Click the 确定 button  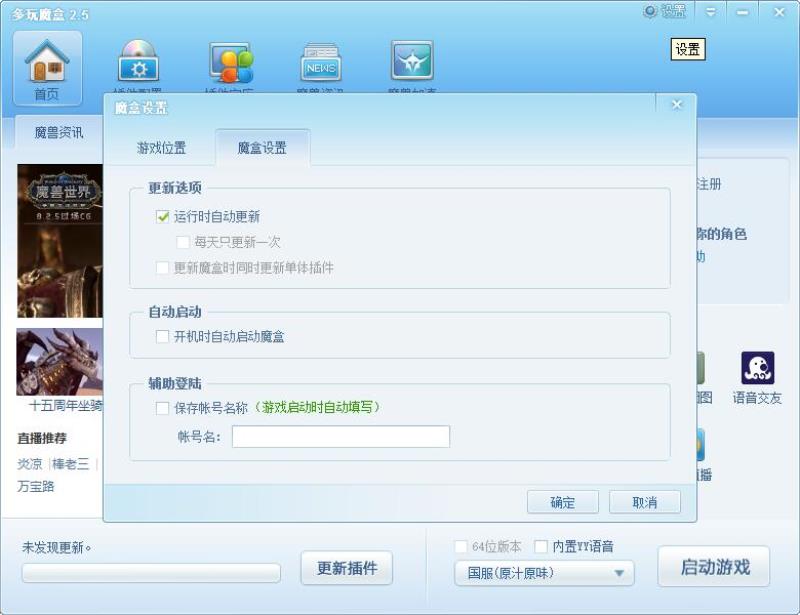coord(563,502)
